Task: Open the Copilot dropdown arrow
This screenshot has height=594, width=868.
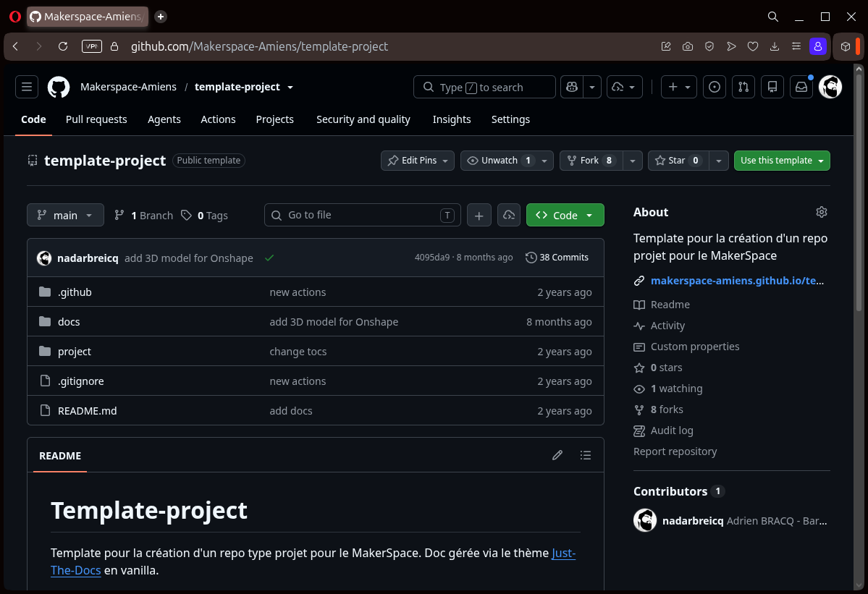Action: (x=592, y=87)
